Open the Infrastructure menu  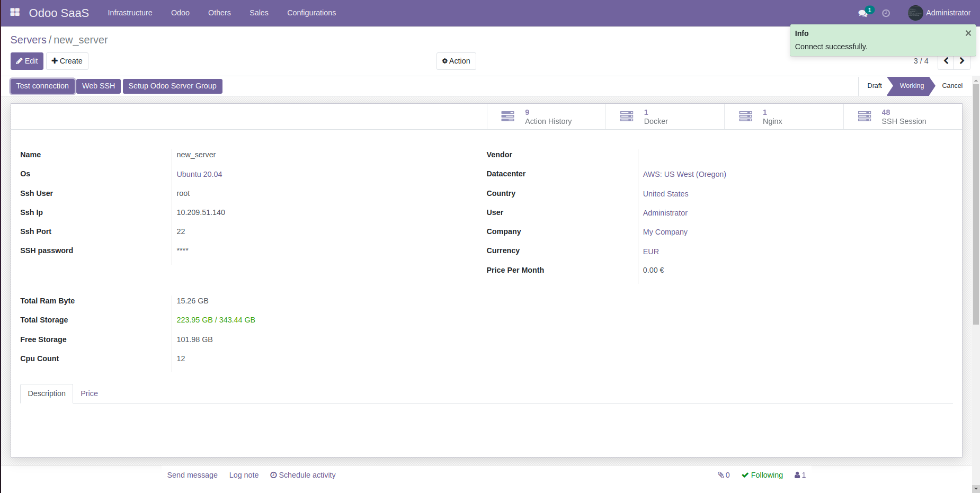point(130,13)
